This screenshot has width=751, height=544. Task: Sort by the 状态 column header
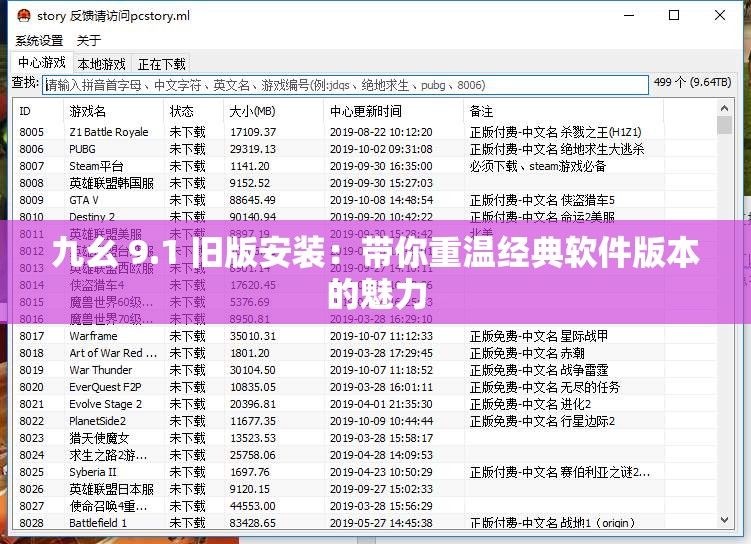[x=193, y=111]
